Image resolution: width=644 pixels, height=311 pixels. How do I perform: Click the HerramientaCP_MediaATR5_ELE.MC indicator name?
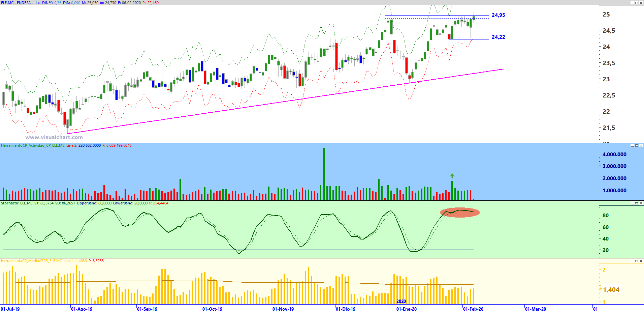(31, 261)
